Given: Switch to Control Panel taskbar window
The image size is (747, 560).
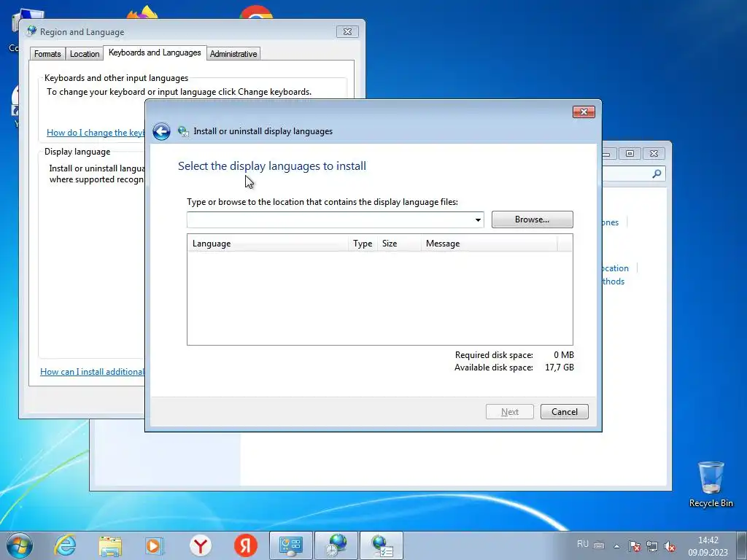Looking at the screenshot, I should click(x=290, y=545).
